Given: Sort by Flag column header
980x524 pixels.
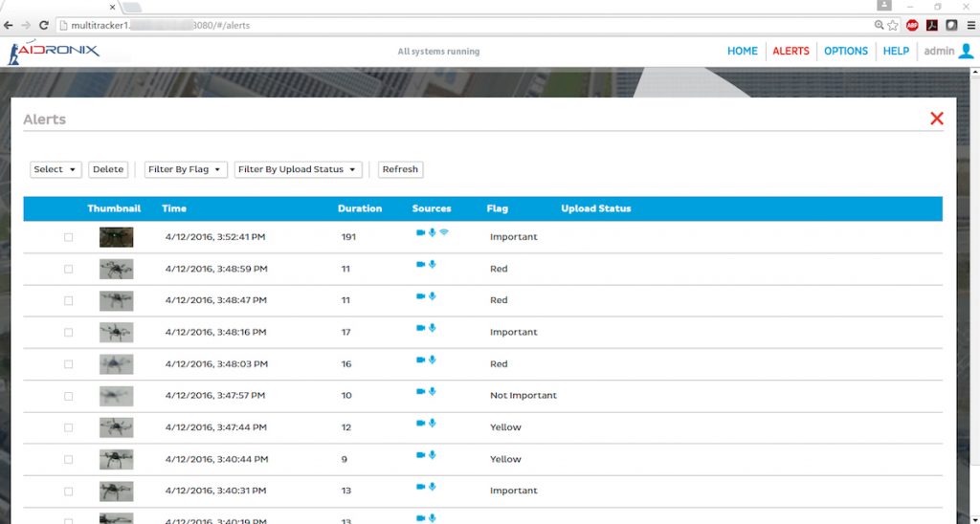Looking at the screenshot, I should click(x=497, y=208).
